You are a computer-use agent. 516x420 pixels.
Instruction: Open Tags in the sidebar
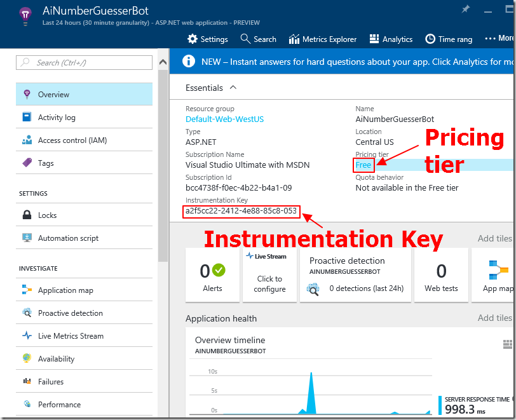point(84,163)
